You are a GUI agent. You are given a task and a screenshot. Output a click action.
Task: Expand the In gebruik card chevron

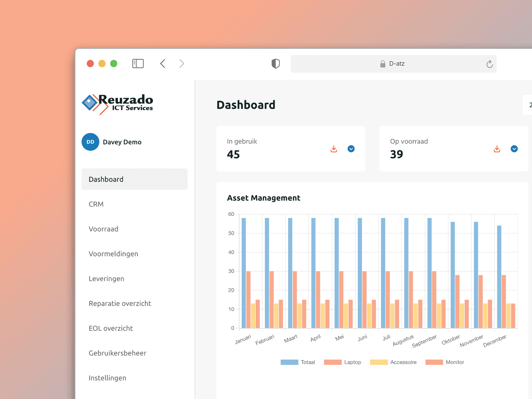351,149
